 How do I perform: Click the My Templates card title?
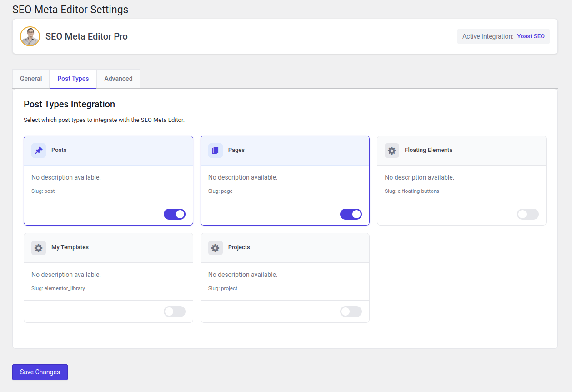click(70, 247)
